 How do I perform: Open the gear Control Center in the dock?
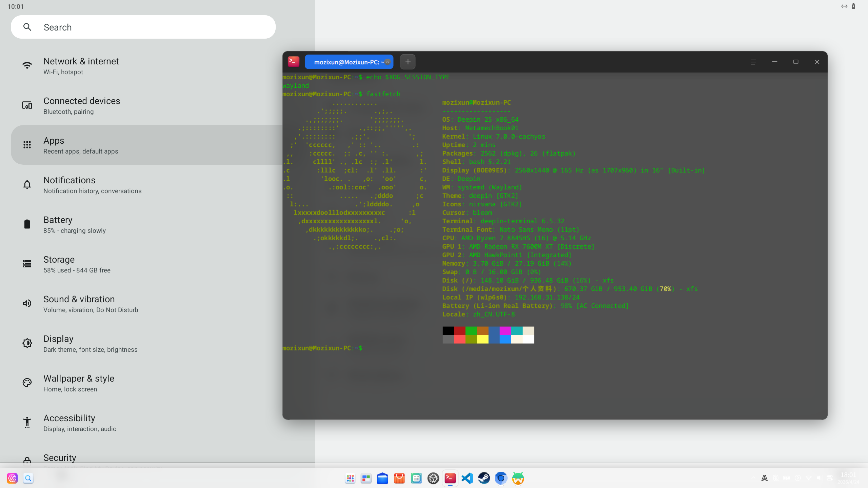click(x=433, y=478)
